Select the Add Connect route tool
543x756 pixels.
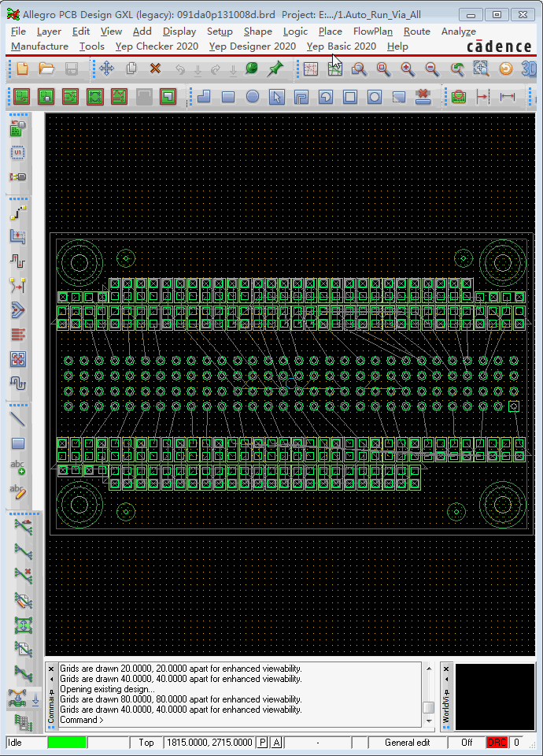click(17, 213)
